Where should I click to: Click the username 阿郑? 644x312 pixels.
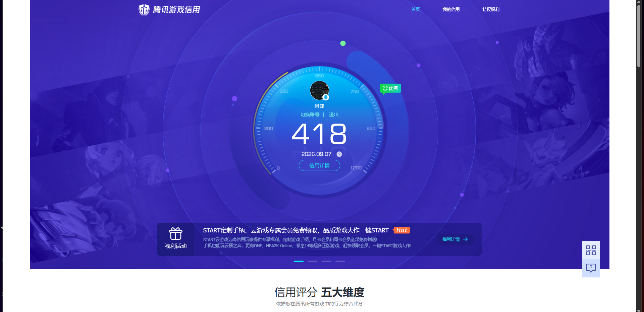(319, 106)
